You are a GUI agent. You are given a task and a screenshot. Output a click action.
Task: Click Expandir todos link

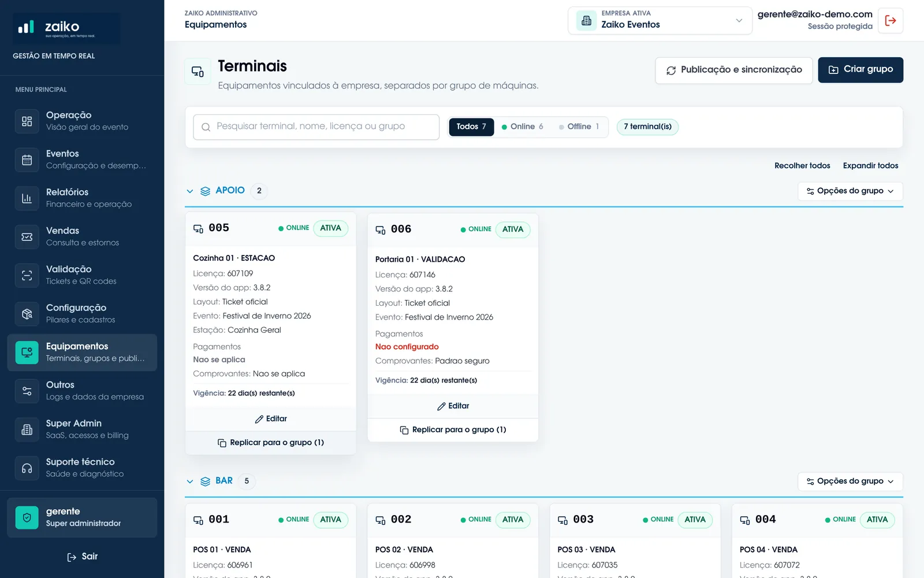pyautogui.click(x=870, y=166)
